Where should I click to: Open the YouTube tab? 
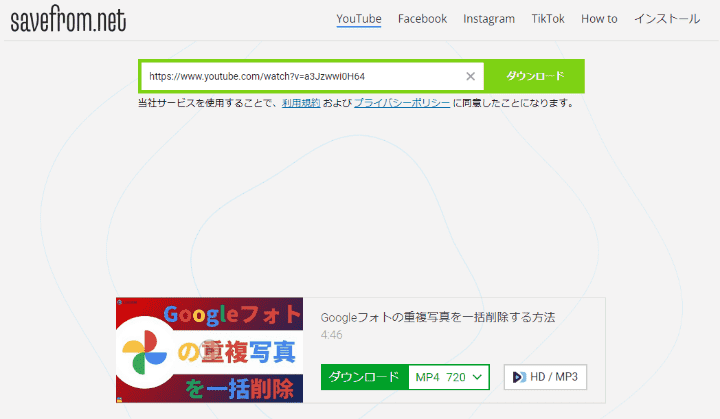click(359, 19)
